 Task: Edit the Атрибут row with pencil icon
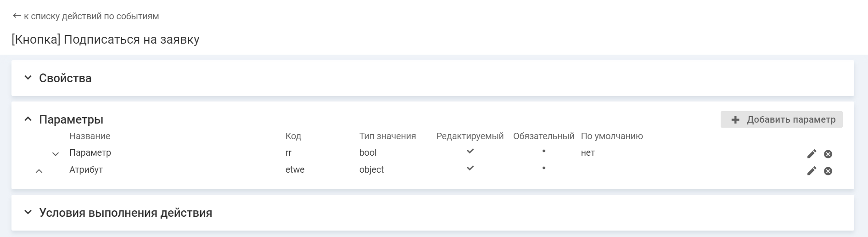[x=812, y=171]
